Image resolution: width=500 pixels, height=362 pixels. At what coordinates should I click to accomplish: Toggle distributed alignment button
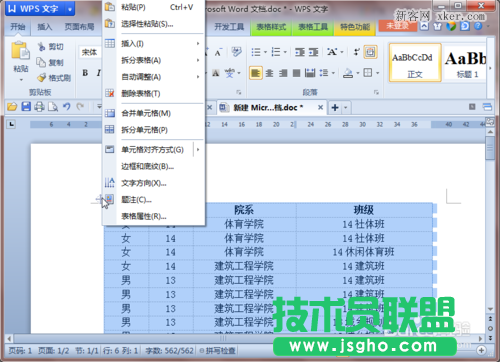point(310,73)
